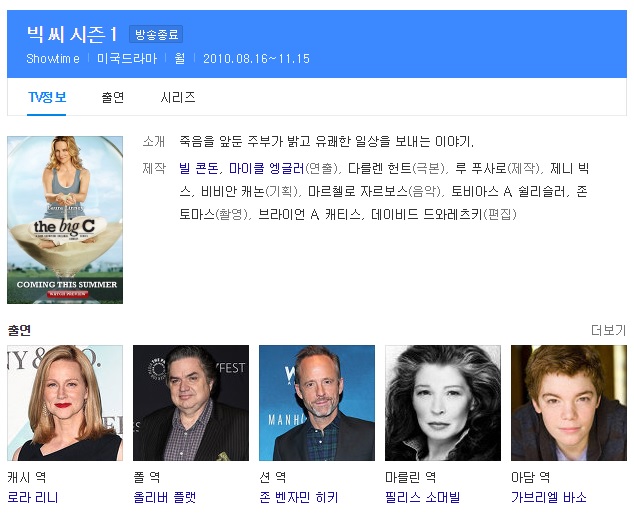
Task: Click The Big C poster thumbnail
Action: [65, 220]
